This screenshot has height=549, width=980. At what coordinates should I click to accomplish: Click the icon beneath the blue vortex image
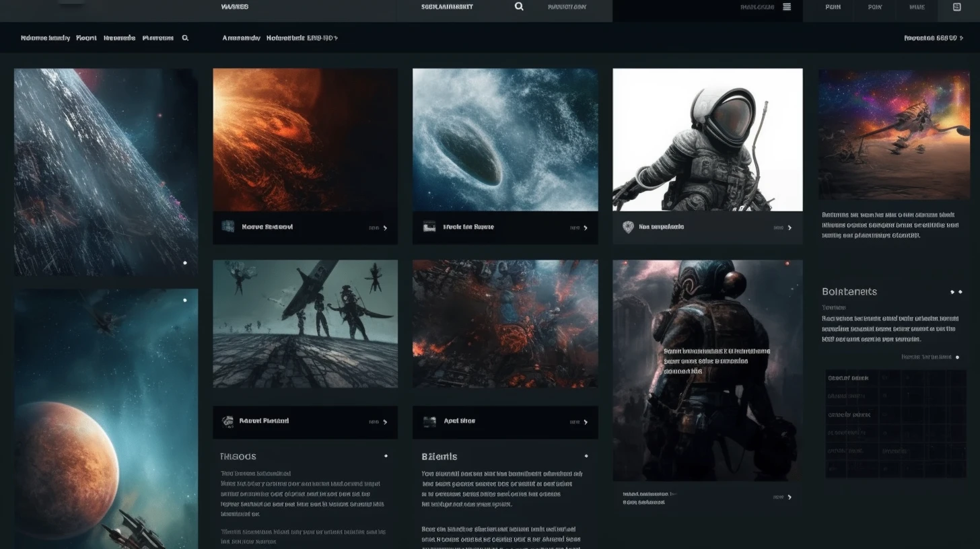tap(429, 227)
